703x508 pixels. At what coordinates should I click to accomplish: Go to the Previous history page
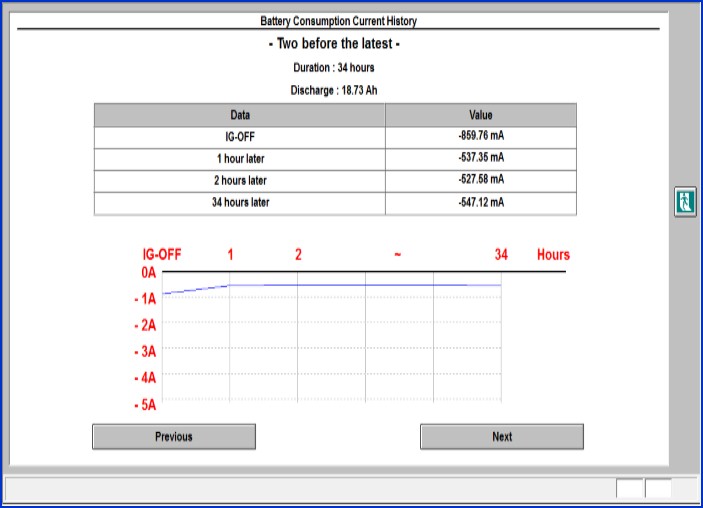pos(174,437)
